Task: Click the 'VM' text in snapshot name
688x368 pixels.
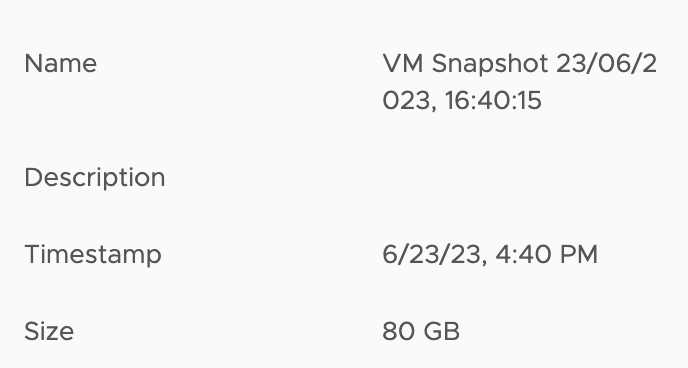Action: tap(403, 64)
